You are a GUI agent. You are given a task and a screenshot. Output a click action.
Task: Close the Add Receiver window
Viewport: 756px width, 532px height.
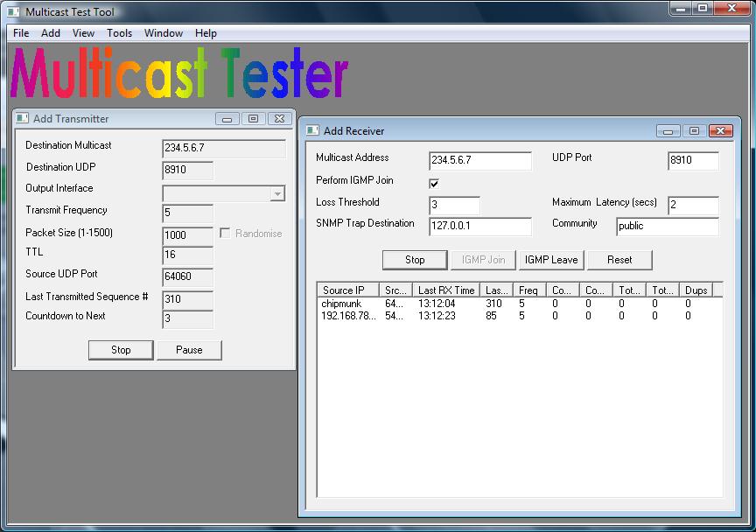pos(721,130)
